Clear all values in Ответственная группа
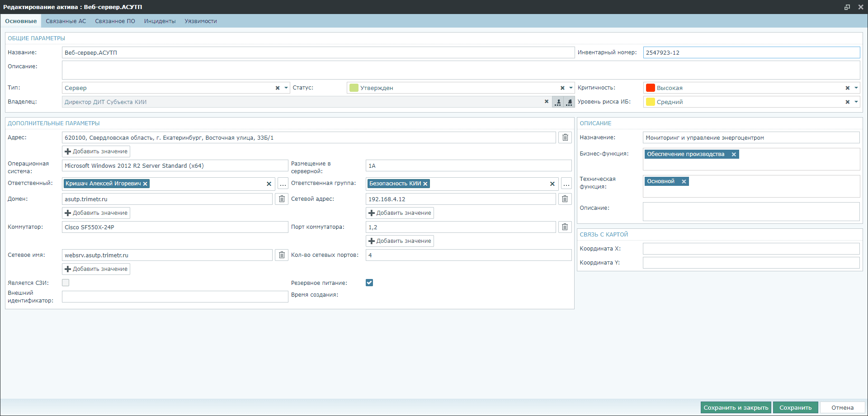 pyautogui.click(x=552, y=184)
